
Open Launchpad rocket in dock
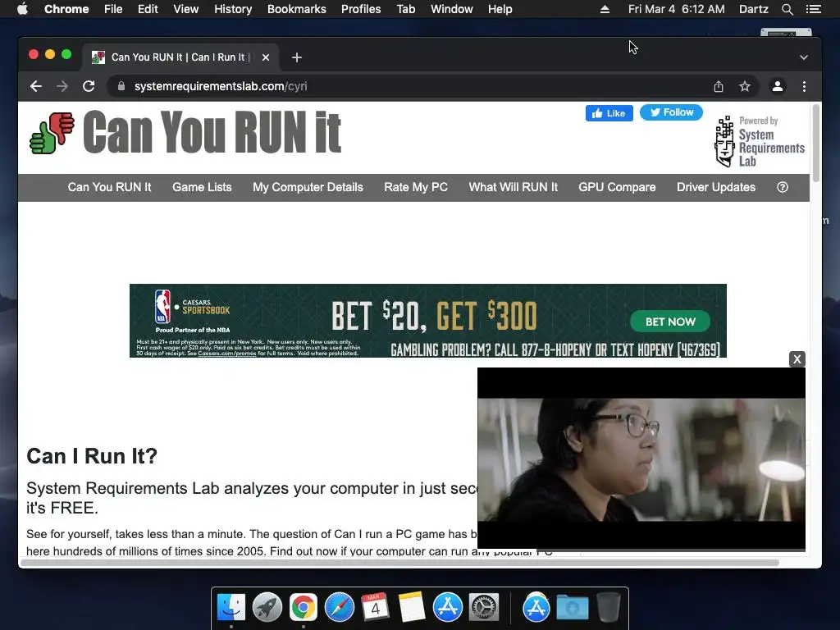(x=267, y=608)
